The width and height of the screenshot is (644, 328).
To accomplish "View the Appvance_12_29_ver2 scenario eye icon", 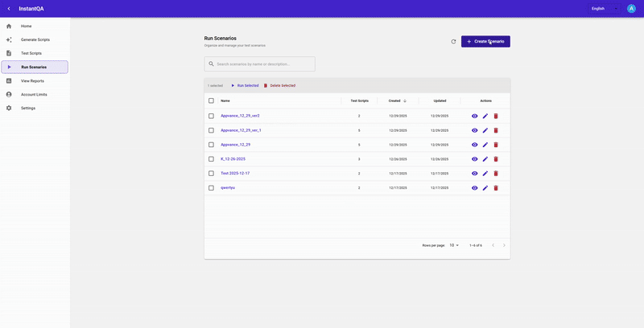I will 475,116.
